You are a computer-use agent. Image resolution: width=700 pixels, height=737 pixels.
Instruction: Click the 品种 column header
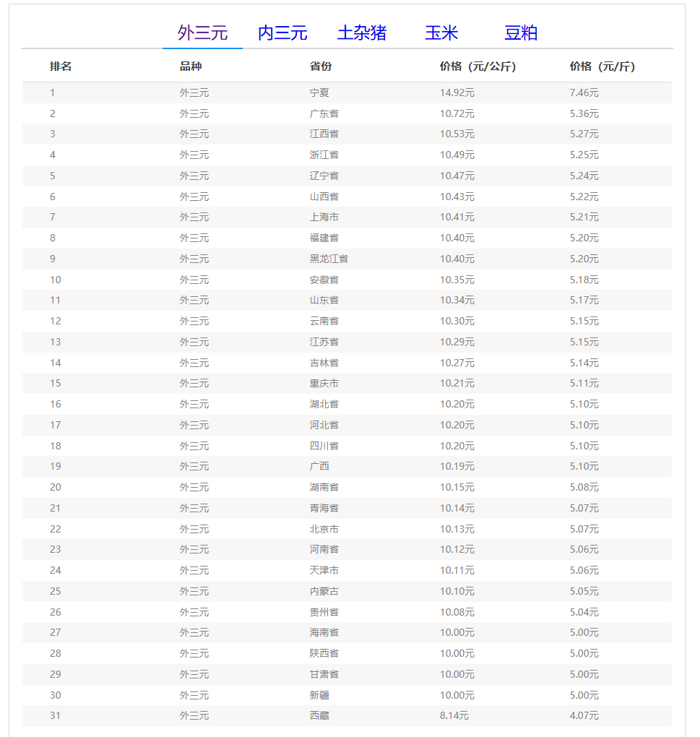[191, 66]
